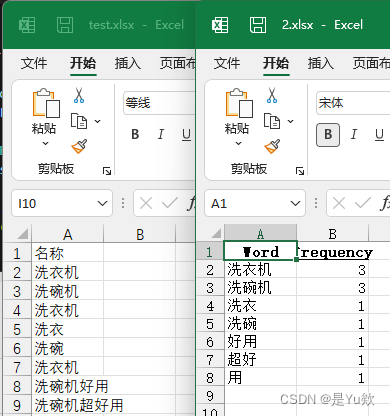This screenshot has height=416, width=390.
Task: Select cell 洗碗机好用 in test.xlsx
Action: click(68, 386)
